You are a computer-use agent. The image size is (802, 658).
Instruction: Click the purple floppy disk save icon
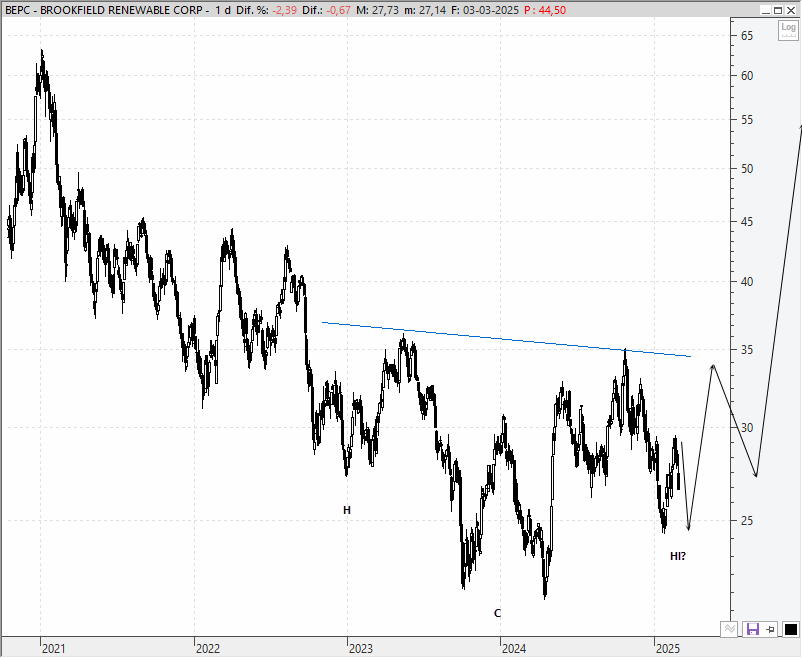752,629
